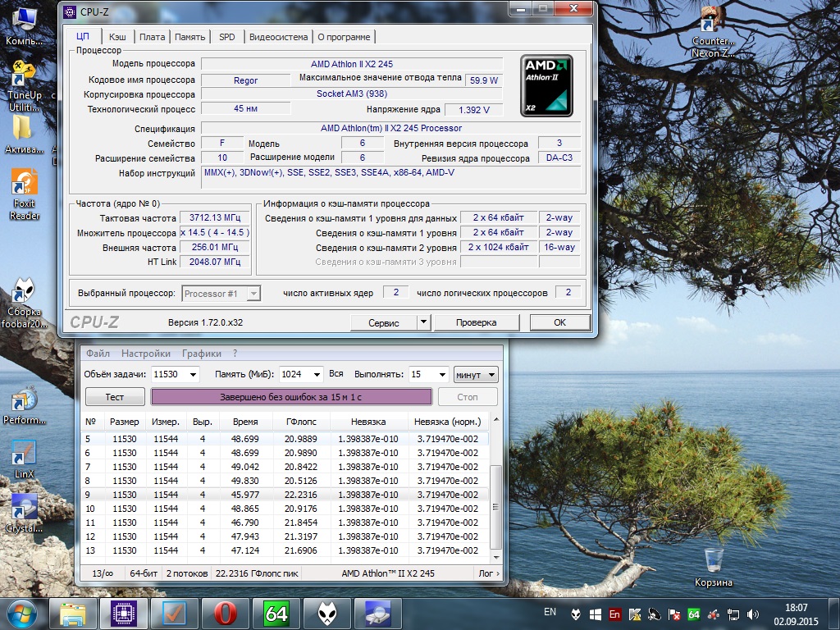Expand the Сервис dropdown arrow in CPU-Z
Viewport: 840px width, 630px height.
point(423,322)
